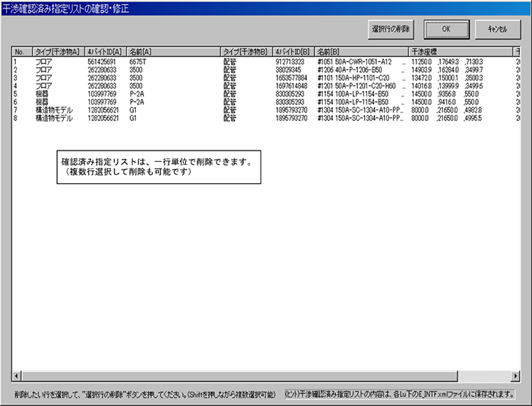Click the horizontal scrollbar right arrow

(515, 376)
